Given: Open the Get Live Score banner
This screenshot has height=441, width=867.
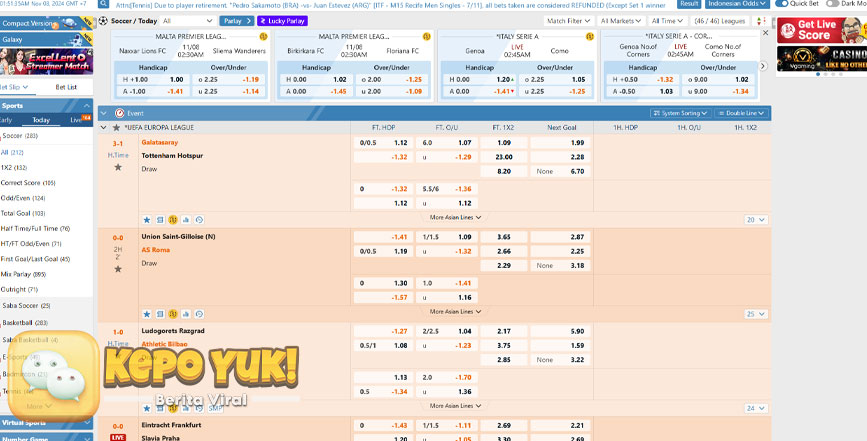Looking at the screenshot, I should [822, 30].
